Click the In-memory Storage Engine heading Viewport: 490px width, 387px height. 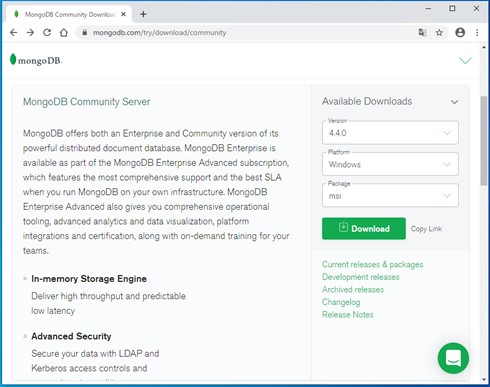click(x=89, y=279)
